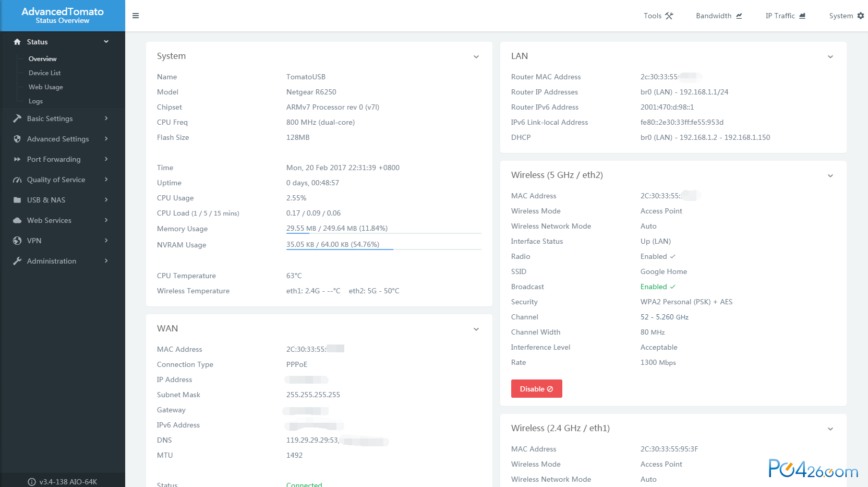This screenshot has width=868, height=487.
Task: Click the Quality of Service gauge icon
Action: point(17,180)
